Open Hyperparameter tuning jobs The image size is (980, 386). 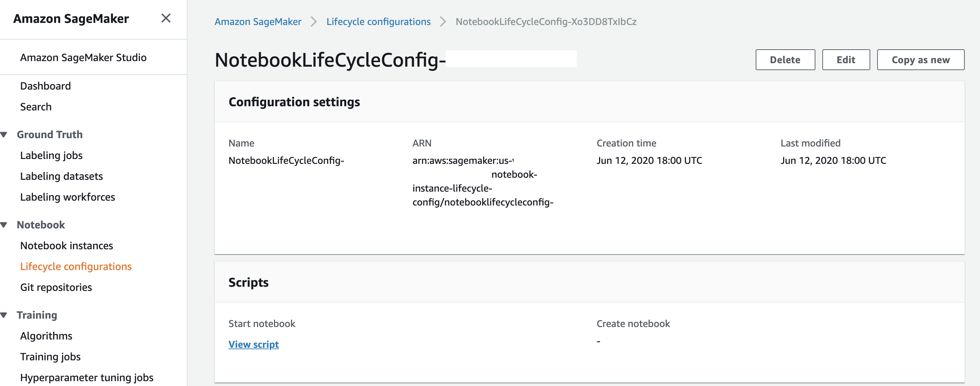click(x=87, y=378)
